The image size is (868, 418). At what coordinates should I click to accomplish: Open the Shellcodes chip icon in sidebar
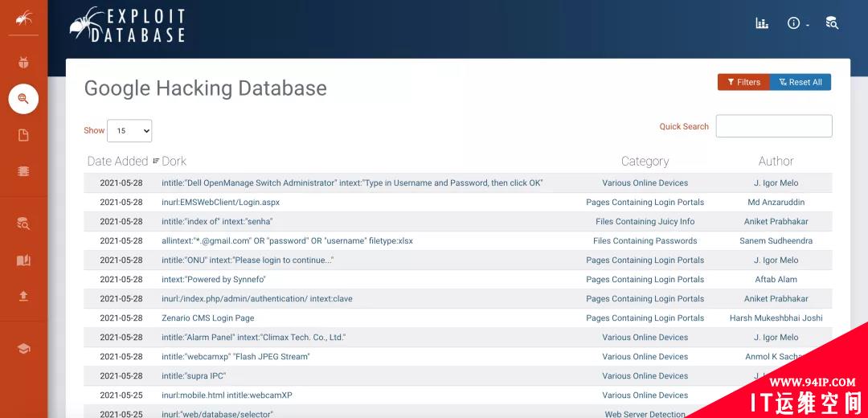(23, 172)
